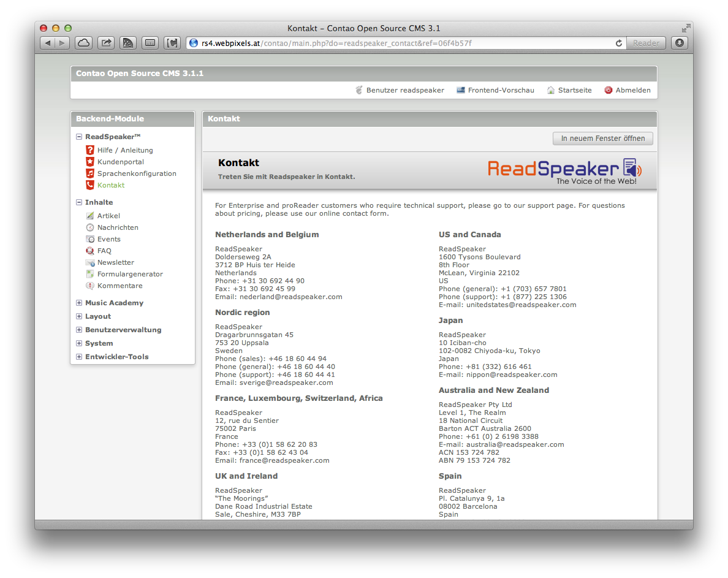Go to the Startseite link text
Viewport: 728px width, 578px height.
(x=575, y=90)
